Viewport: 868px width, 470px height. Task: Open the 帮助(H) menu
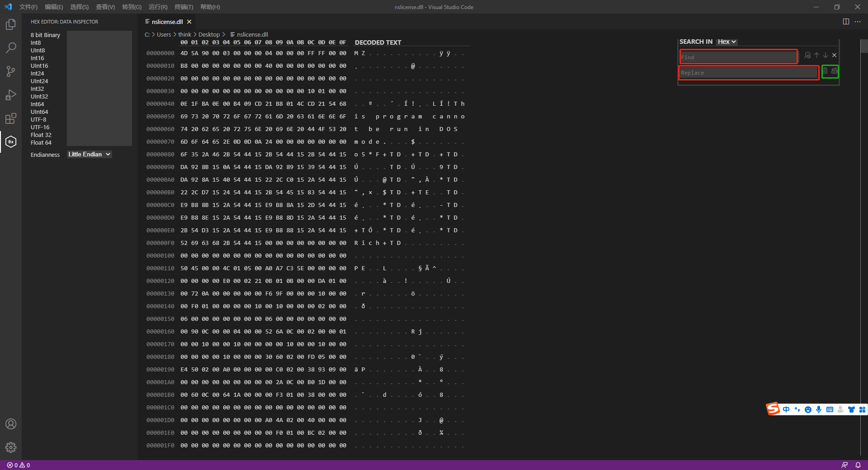click(x=210, y=7)
